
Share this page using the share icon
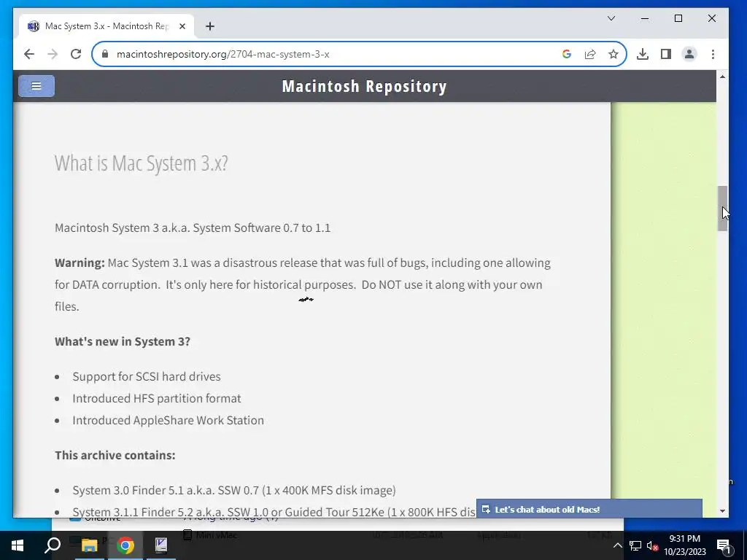tap(589, 54)
